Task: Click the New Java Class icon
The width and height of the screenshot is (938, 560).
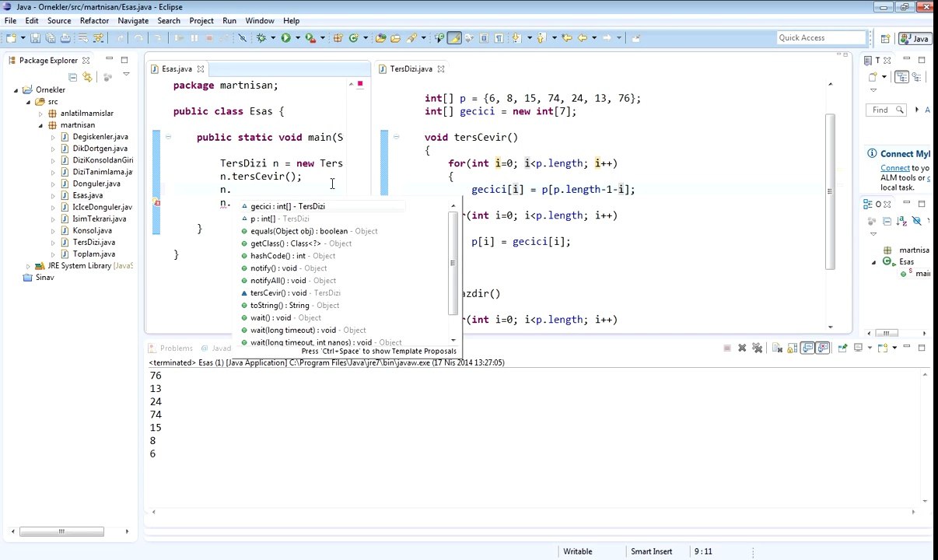Action: (x=353, y=37)
